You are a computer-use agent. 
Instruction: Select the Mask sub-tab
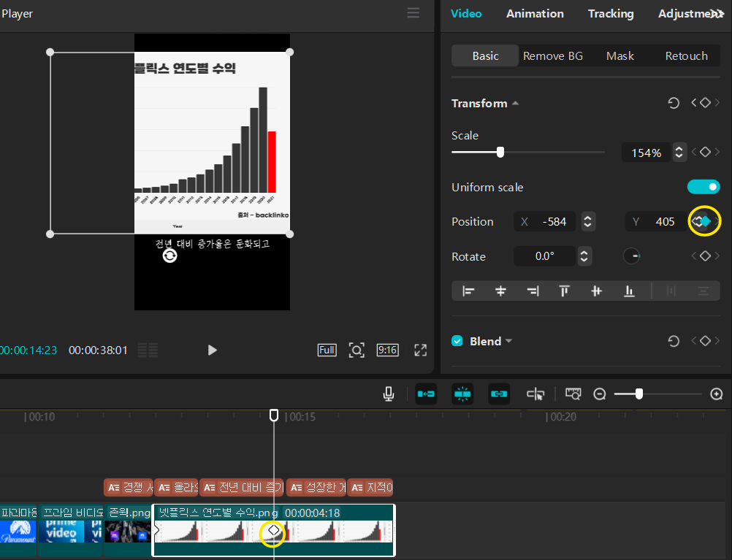click(620, 56)
